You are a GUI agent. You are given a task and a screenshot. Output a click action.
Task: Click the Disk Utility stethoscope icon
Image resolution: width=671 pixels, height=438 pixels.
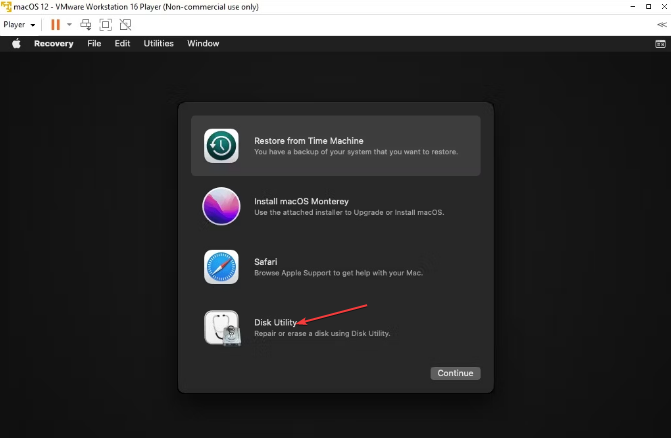222,328
